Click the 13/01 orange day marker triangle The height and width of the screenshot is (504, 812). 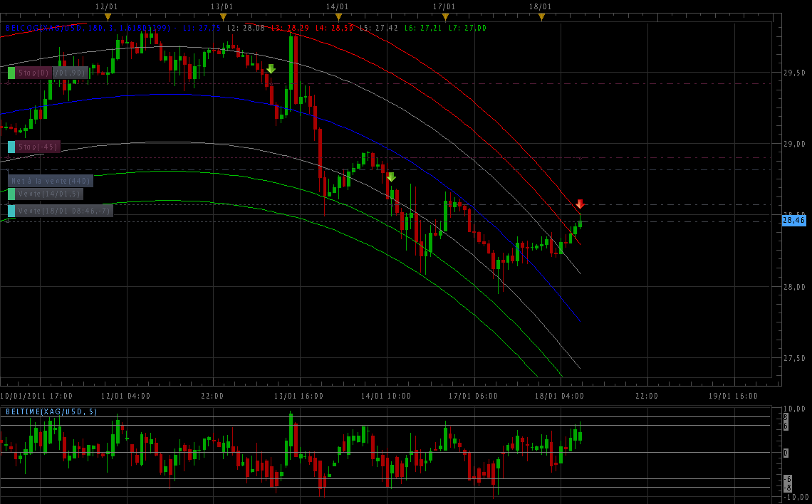point(223,16)
